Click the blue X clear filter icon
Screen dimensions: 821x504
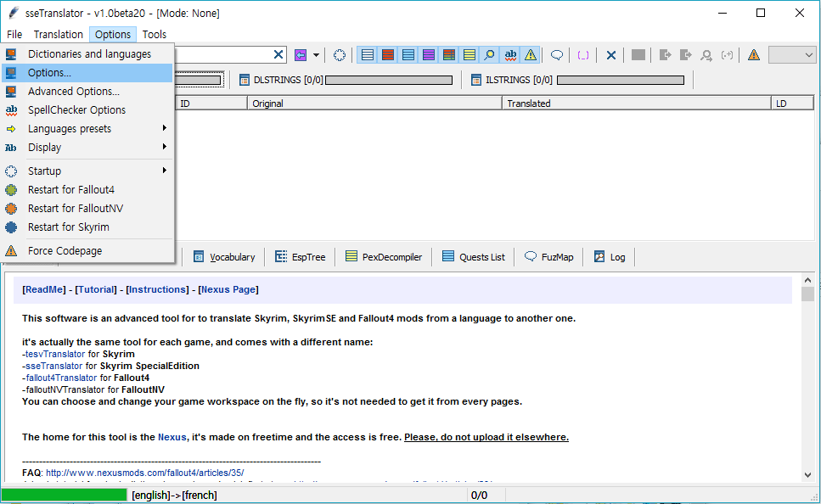pyautogui.click(x=610, y=54)
